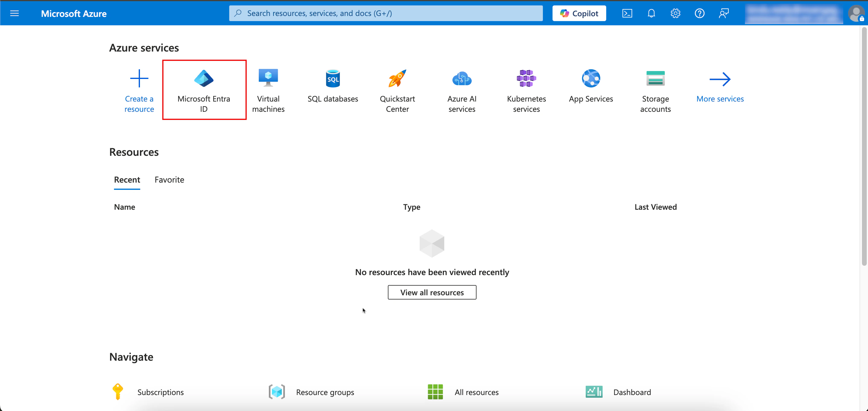868x411 pixels.
Task: Click the More services arrow link
Action: point(720,87)
